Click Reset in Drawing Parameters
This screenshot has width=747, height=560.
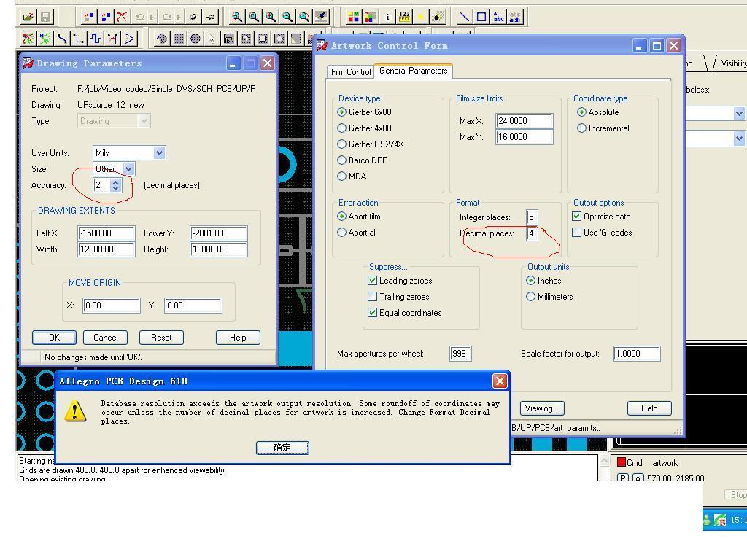click(x=161, y=338)
